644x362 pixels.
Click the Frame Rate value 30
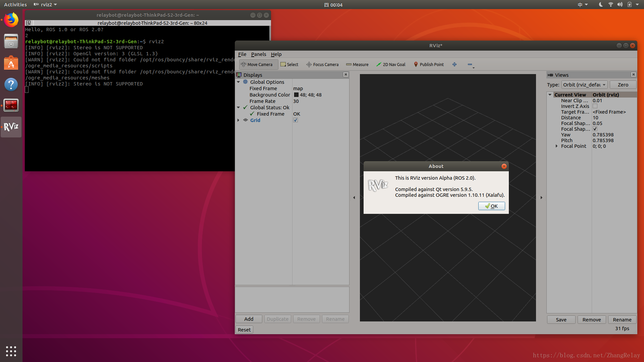296,101
